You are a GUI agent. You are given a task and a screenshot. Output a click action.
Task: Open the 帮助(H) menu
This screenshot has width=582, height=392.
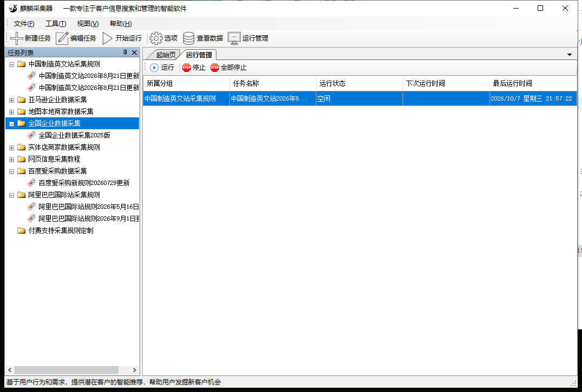coord(121,24)
